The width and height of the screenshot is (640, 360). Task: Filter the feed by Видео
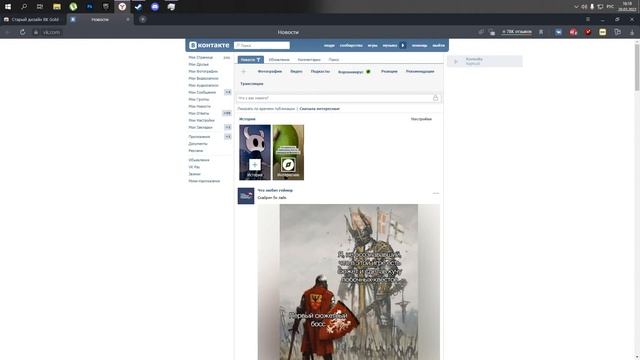click(296, 71)
